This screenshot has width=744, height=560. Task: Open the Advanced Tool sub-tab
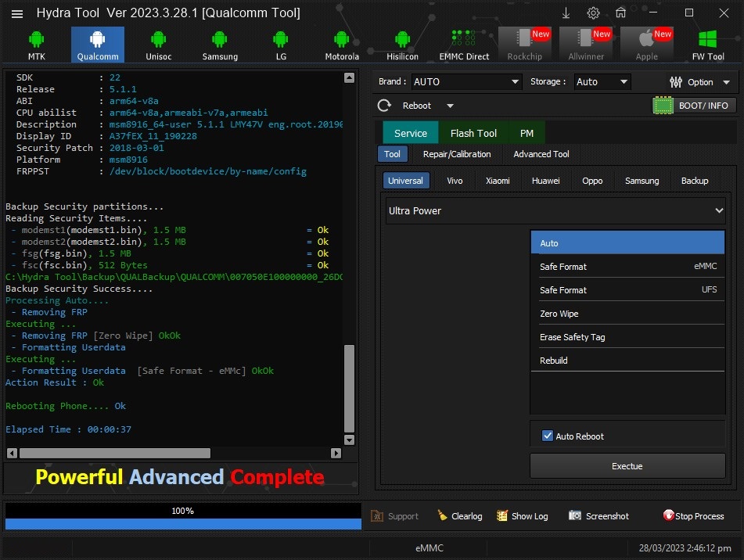point(541,154)
